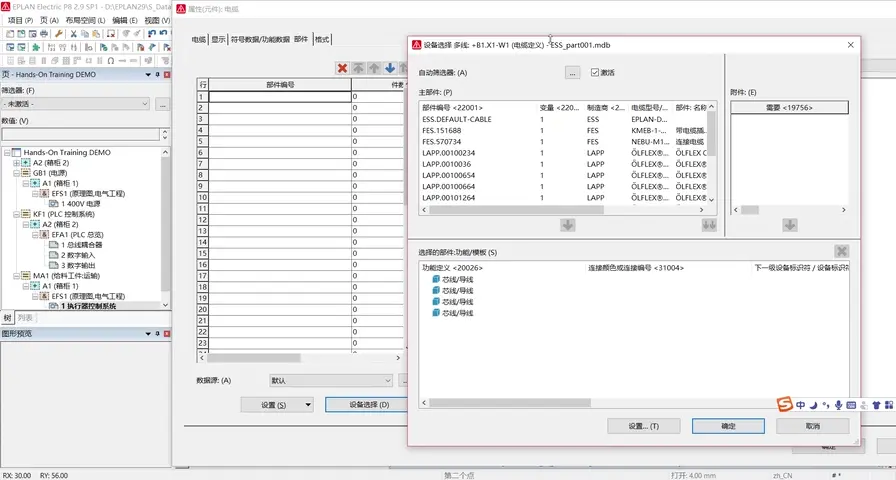Click the double down arrow below main parts list
The height and width of the screenshot is (480, 896).
709,225
